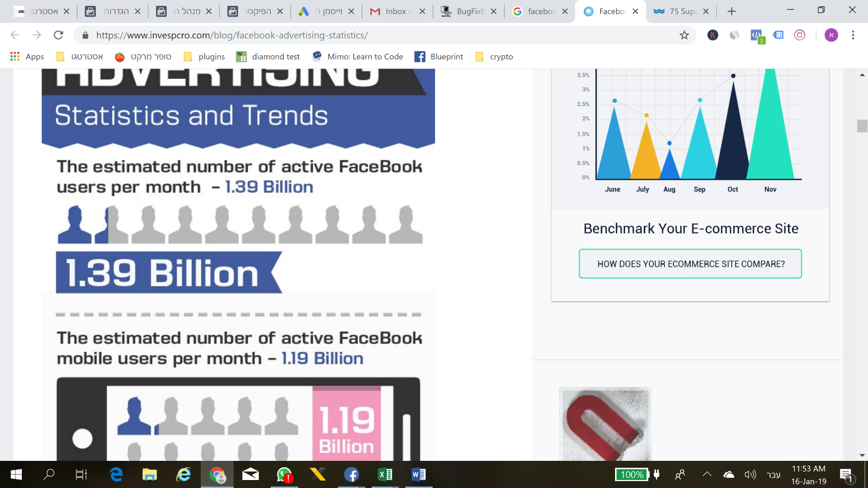868x488 pixels.
Task: Open the Blueprint bookmark
Action: 439,56
